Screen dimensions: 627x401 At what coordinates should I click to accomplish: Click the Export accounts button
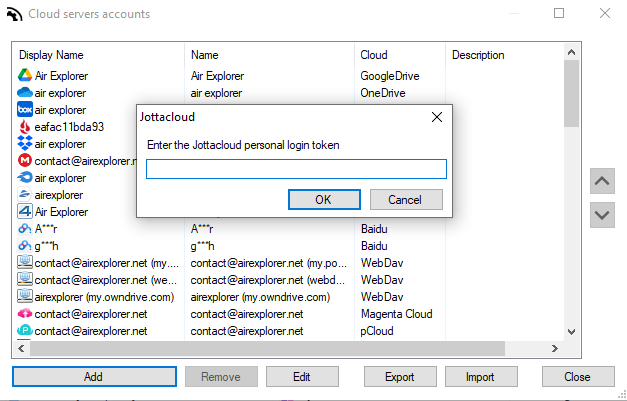[400, 377]
